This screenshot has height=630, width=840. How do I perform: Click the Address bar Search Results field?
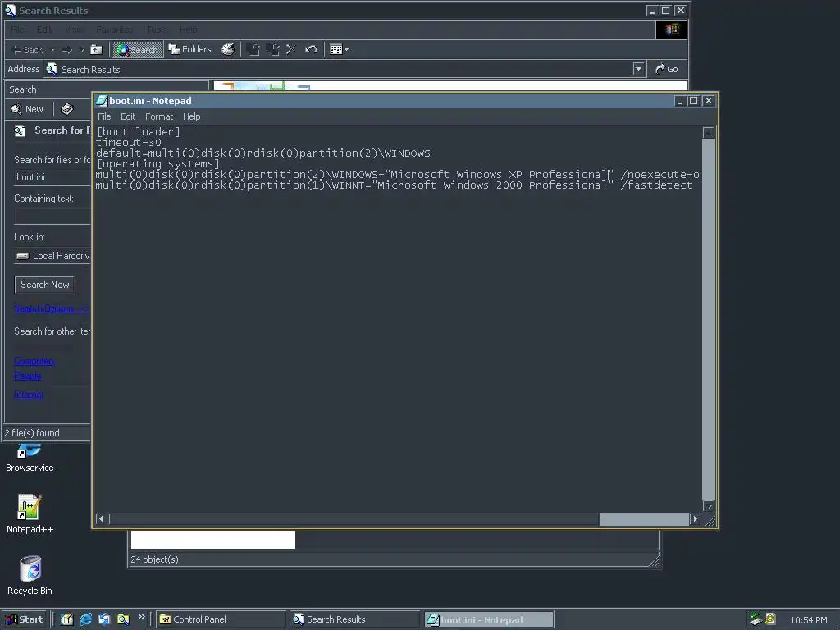339,69
